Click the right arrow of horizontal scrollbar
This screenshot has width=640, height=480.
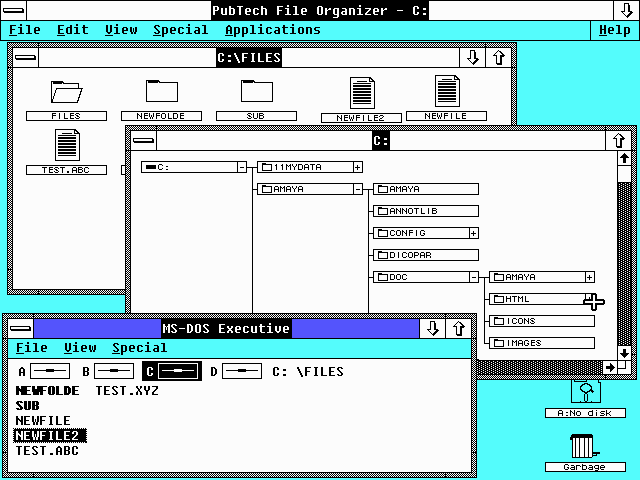tap(610, 367)
